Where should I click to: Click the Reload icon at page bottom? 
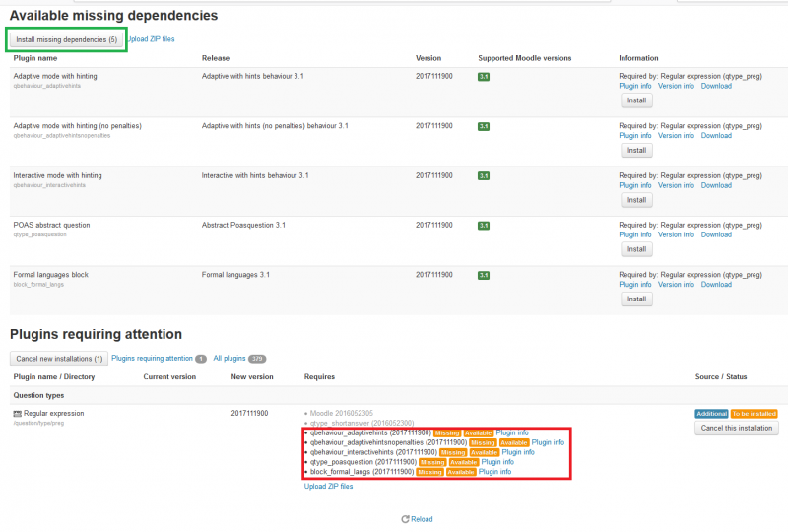404,519
